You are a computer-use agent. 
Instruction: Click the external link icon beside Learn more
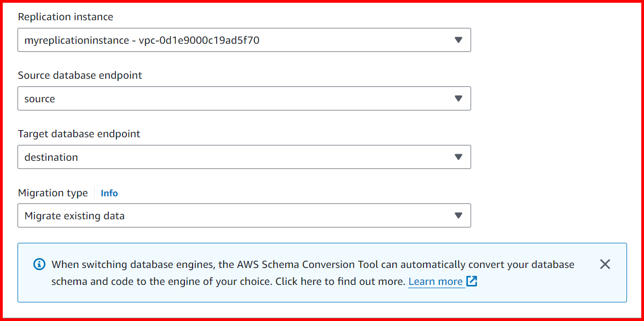(472, 281)
